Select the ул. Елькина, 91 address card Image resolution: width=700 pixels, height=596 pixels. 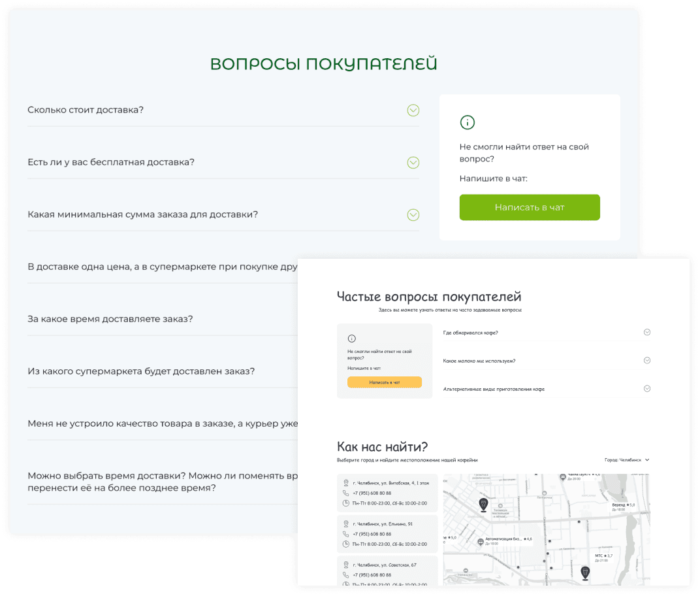(385, 535)
